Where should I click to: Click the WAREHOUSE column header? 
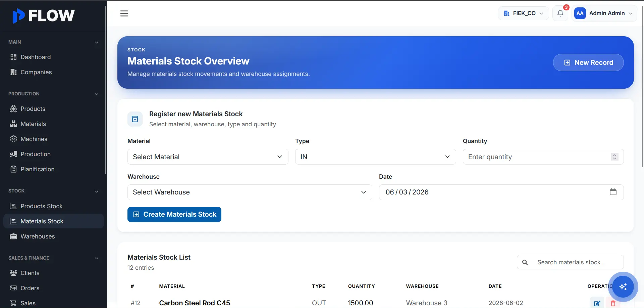point(422,286)
